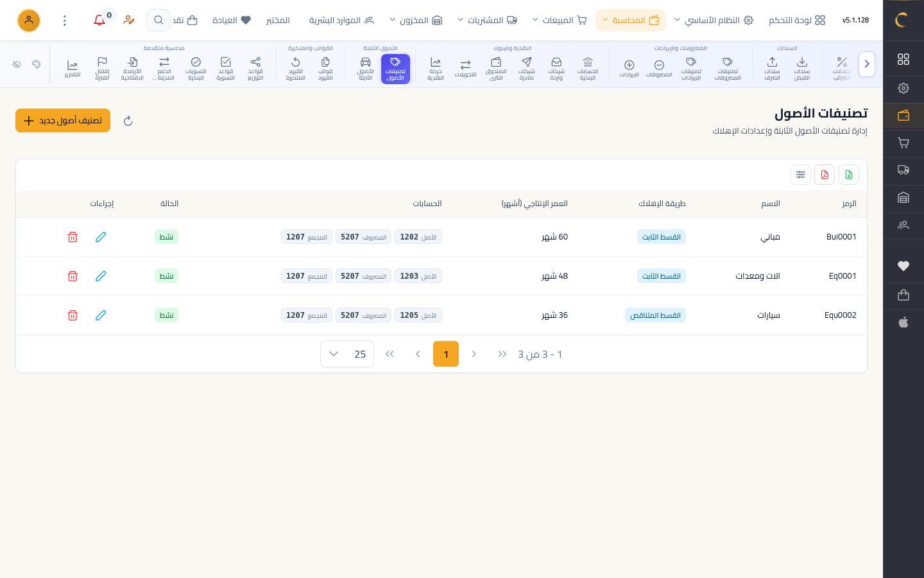Click the refresh icon beside new button
Viewport: 924px width, 578px height.
(128, 121)
